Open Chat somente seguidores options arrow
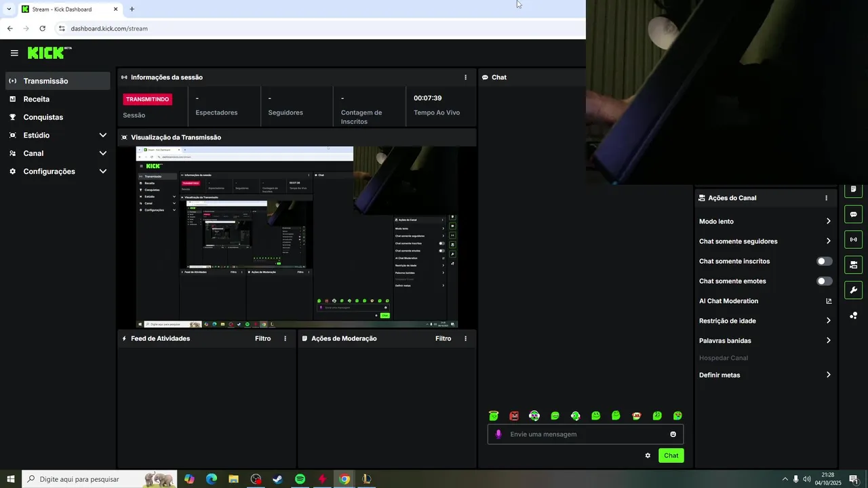Image resolution: width=868 pixels, height=488 pixels. (828, 241)
